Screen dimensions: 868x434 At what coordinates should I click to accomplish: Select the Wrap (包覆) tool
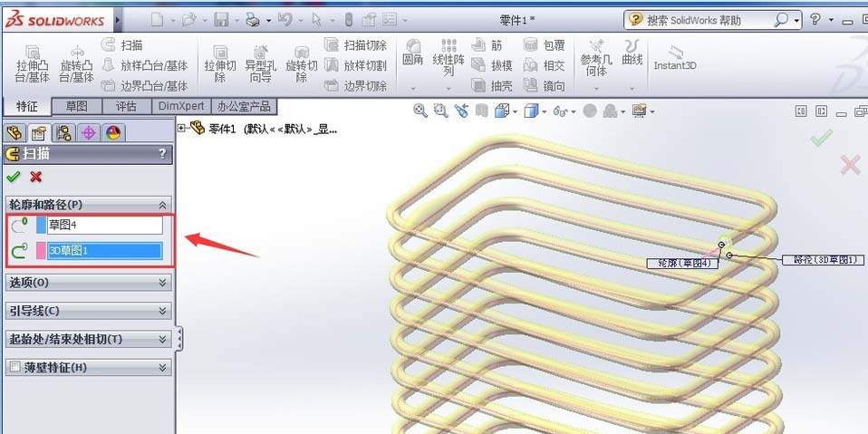pyautogui.click(x=544, y=44)
